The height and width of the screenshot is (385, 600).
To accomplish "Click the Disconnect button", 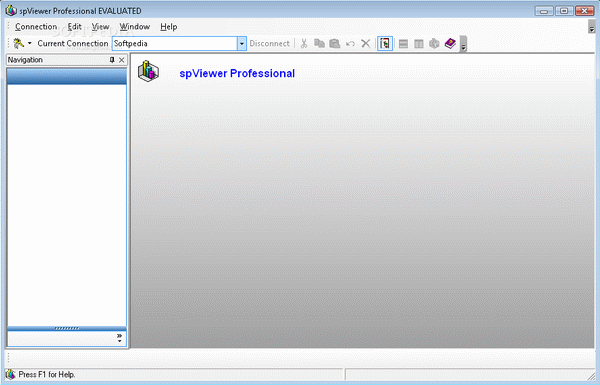I will click(269, 44).
